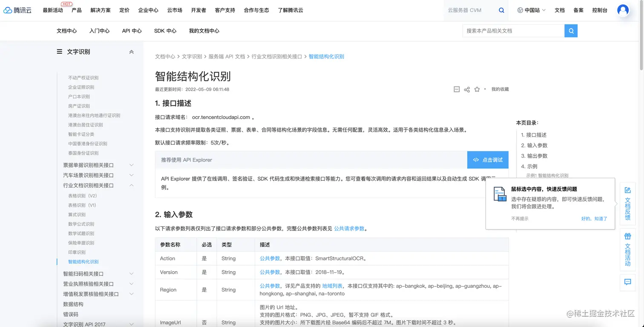This screenshot has width=644, height=327.
Task: Select 户口本识别 in sidebar
Action: coord(79,96)
